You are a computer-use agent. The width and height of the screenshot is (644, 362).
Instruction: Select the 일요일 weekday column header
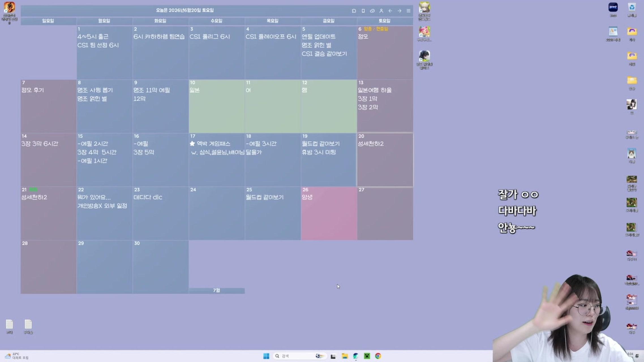(48, 21)
